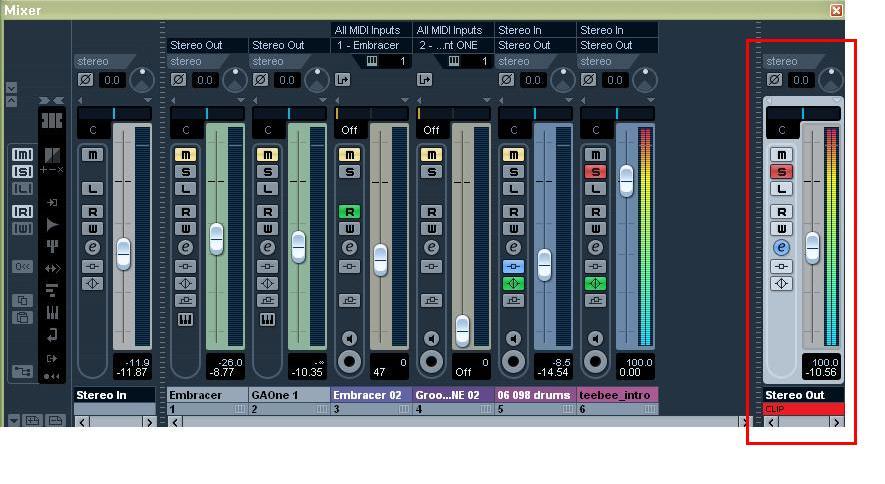
Task: Bypass inserts on Stereo Out channel
Action: tap(781, 266)
